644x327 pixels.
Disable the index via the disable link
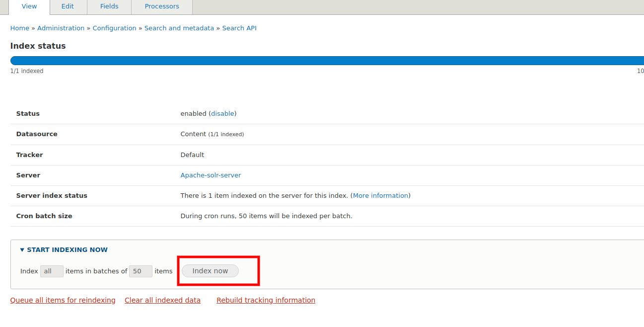click(222, 113)
